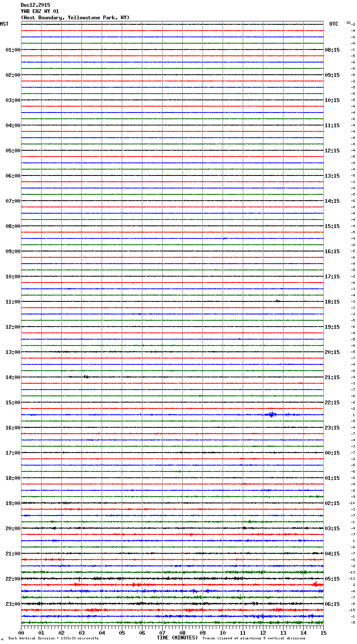357x644 pixels.
Task: Click the 05 minute tick label on bottom axis
Action: 122,633
